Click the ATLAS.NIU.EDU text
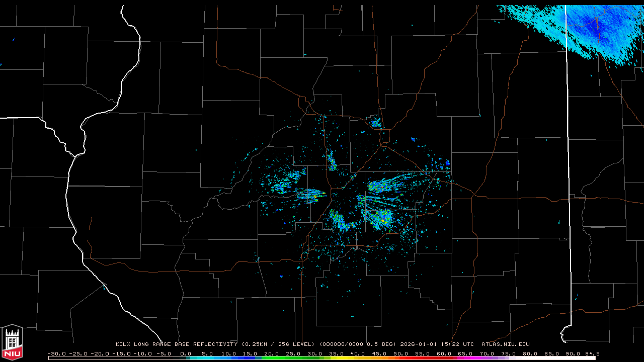This screenshot has height=362, width=644. [x=505, y=344]
